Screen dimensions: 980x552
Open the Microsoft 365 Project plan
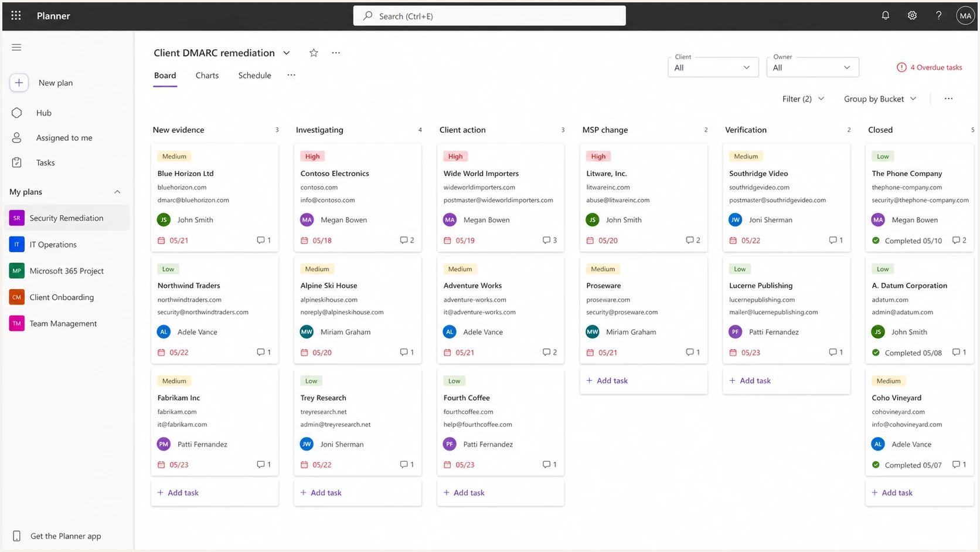66,270
